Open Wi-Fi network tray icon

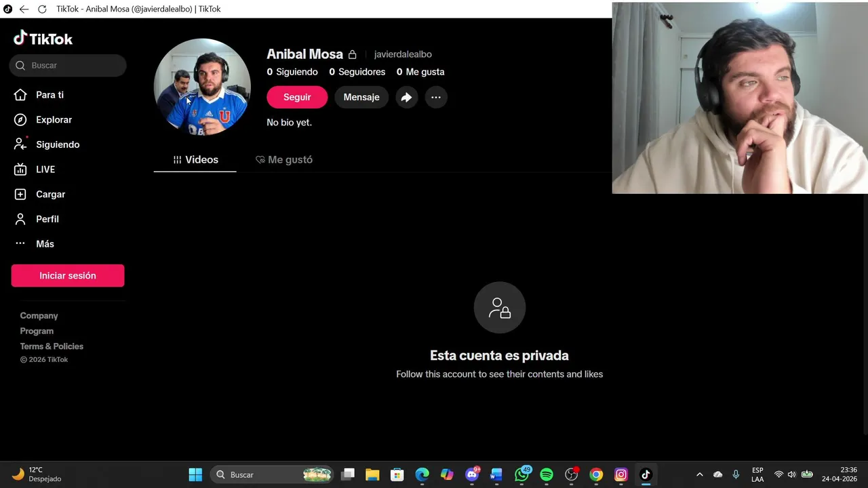tap(778, 474)
